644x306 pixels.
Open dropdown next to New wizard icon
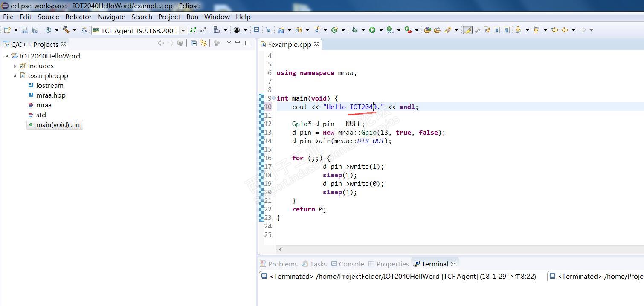click(x=16, y=30)
